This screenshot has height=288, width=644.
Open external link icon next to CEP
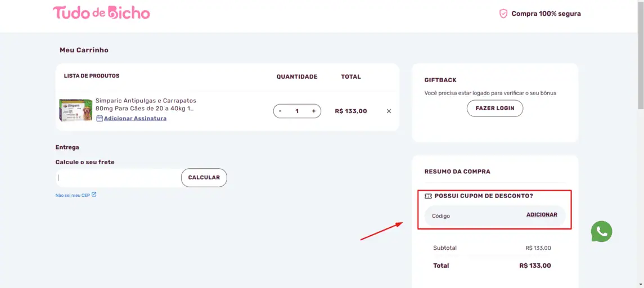[x=93, y=194]
